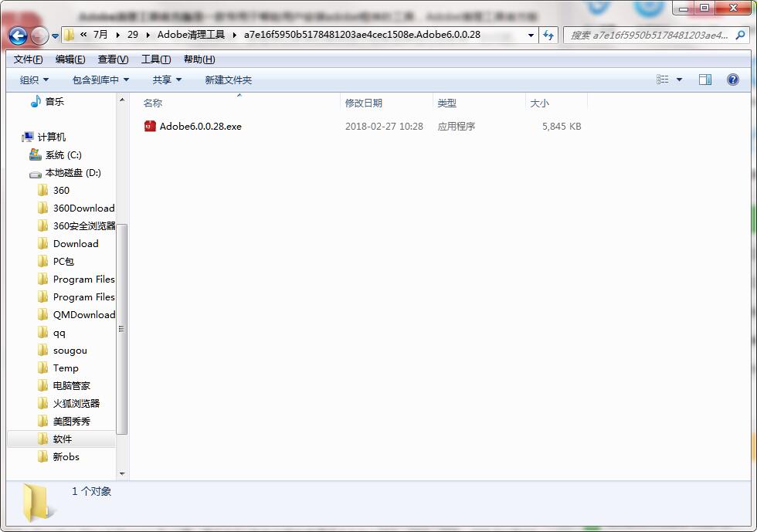
Task: Click the sougou folder icon
Action: coord(43,350)
